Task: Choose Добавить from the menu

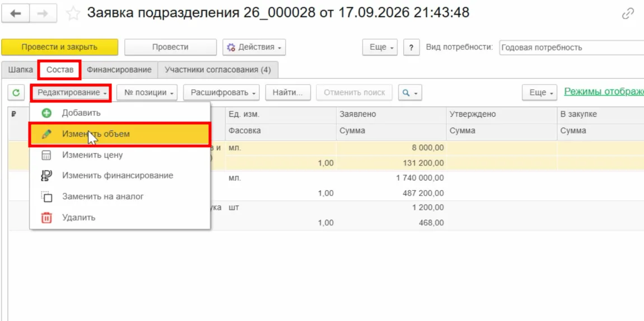Action: pyautogui.click(x=120, y=113)
